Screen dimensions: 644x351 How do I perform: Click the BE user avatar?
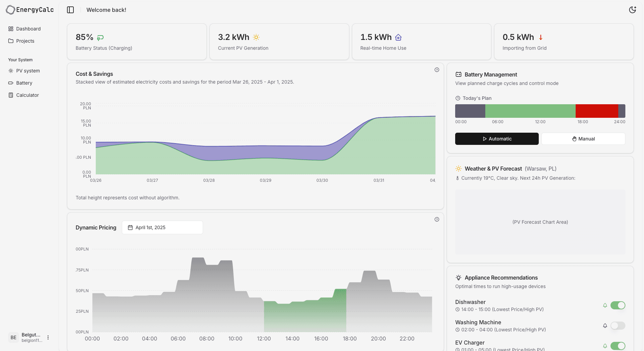click(x=13, y=337)
